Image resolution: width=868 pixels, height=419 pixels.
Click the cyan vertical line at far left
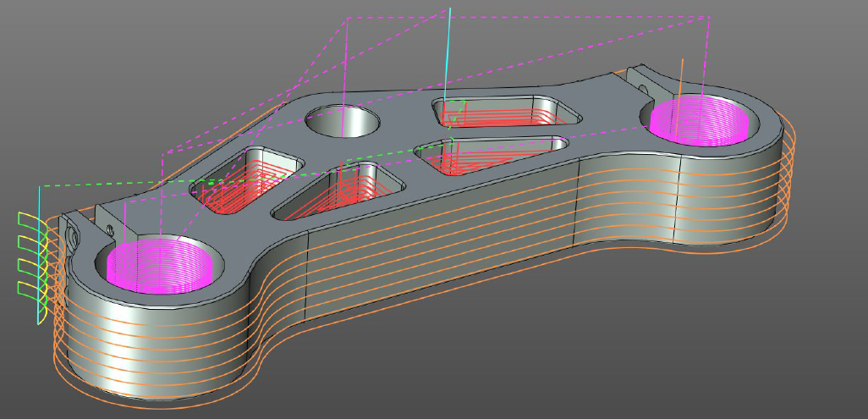pyautogui.click(x=39, y=255)
